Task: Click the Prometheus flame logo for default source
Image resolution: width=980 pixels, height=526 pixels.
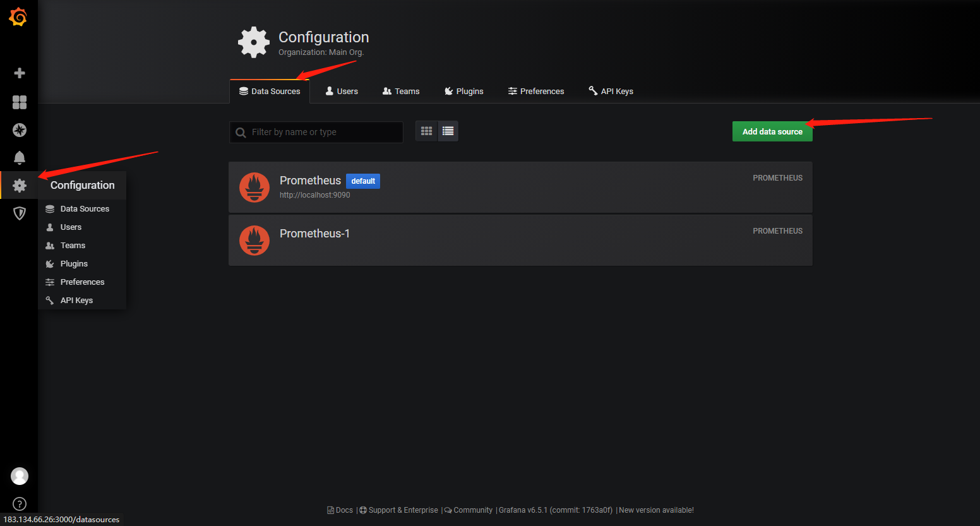Action: click(254, 188)
